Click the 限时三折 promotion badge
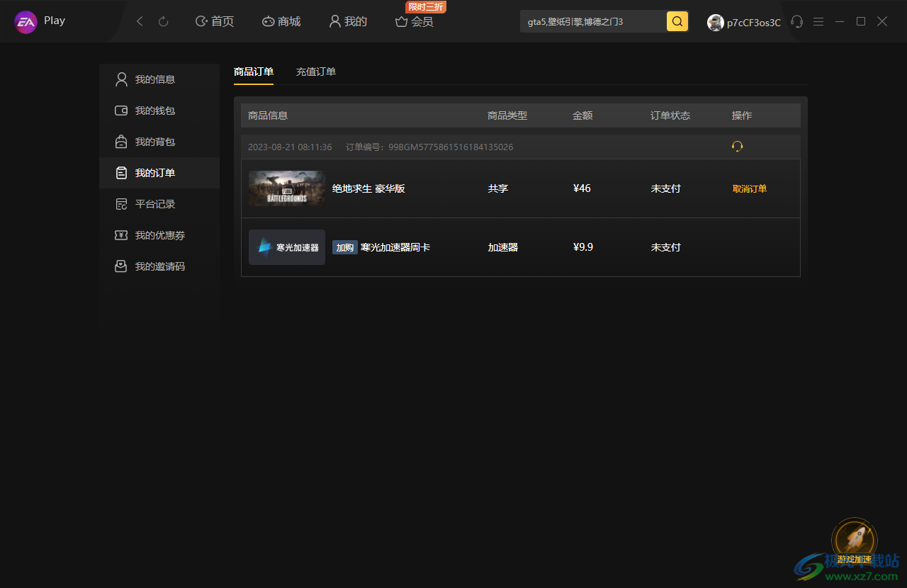Viewport: 907px width, 588px height. click(426, 7)
